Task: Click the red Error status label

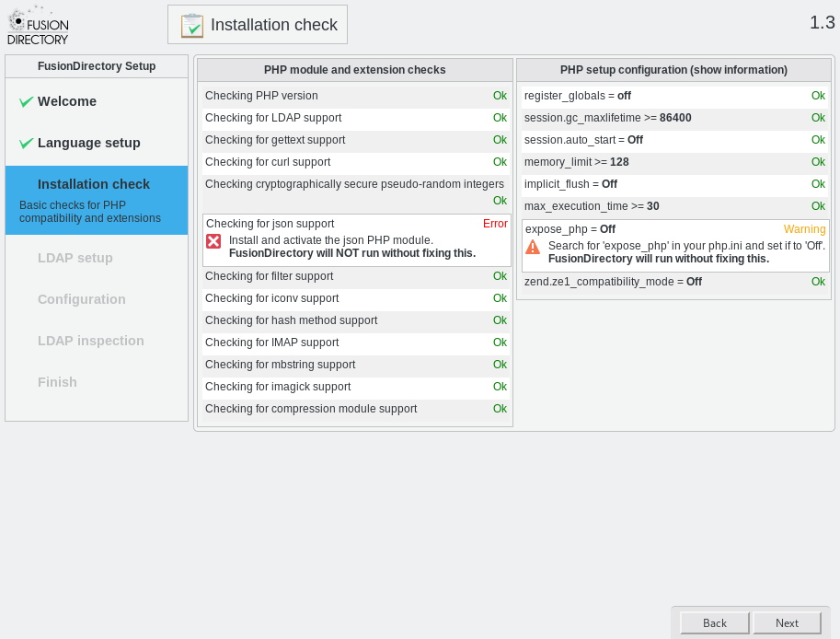Action: 495,224
